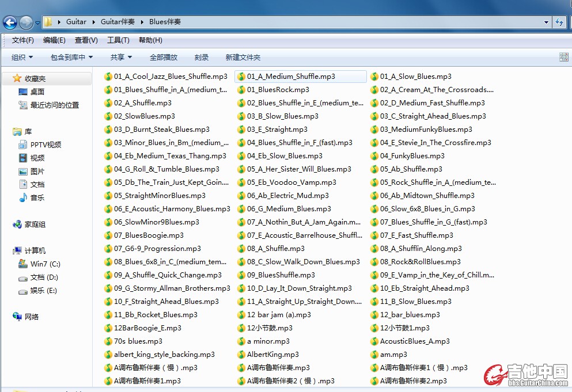
Task: Open the 文件(F) menu
Action: (x=23, y=40)
